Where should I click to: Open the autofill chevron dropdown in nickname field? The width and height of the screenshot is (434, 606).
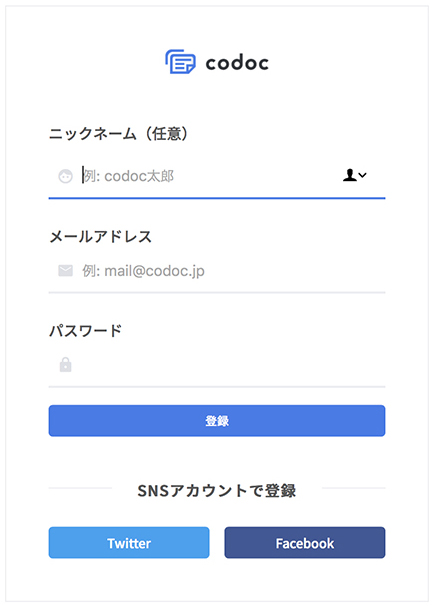(362, 175)
